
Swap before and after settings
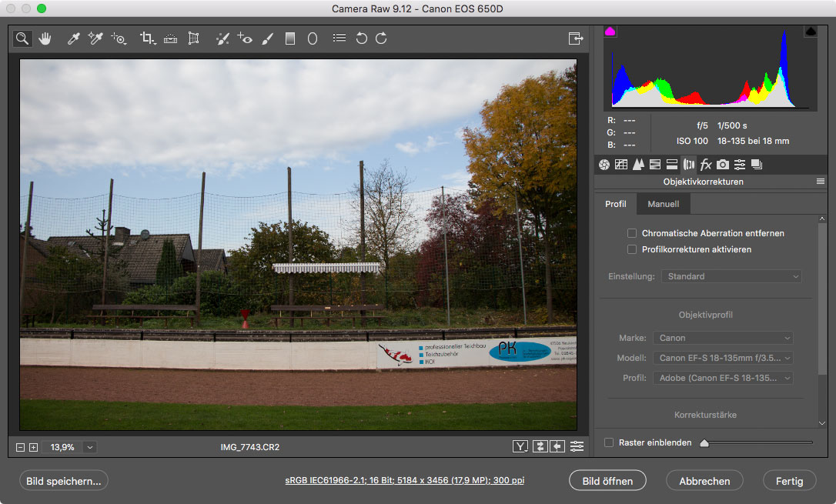(x=540, y=446)
